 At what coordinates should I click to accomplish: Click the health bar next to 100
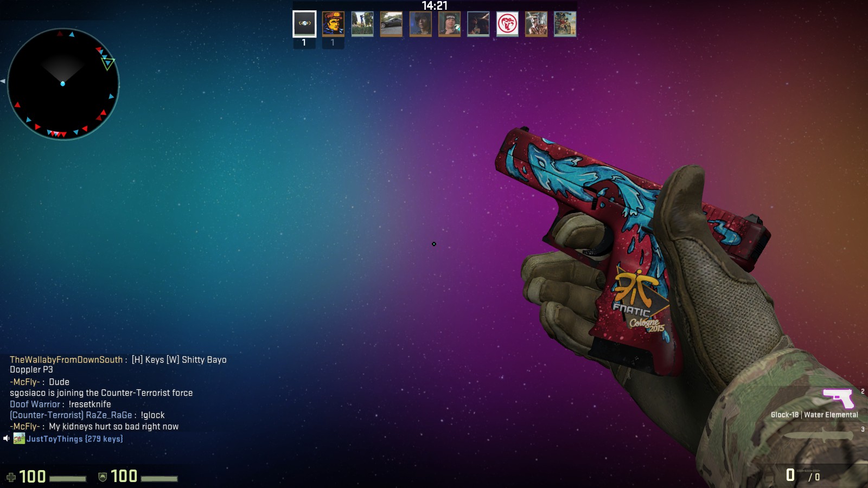(68, 478)
